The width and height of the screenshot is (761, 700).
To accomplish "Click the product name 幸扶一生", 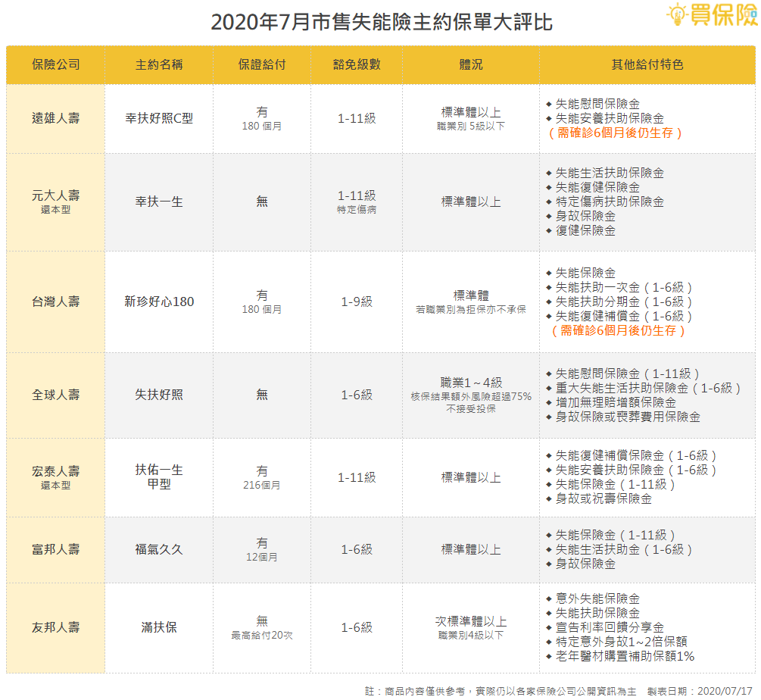I will pyautogui.click(x=159, y=202).
